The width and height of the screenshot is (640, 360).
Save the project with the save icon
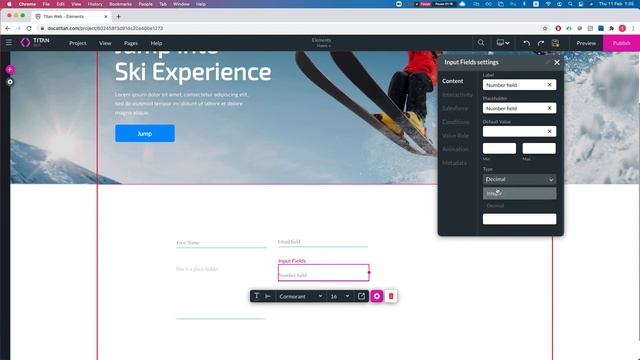[x=555, y=43]
